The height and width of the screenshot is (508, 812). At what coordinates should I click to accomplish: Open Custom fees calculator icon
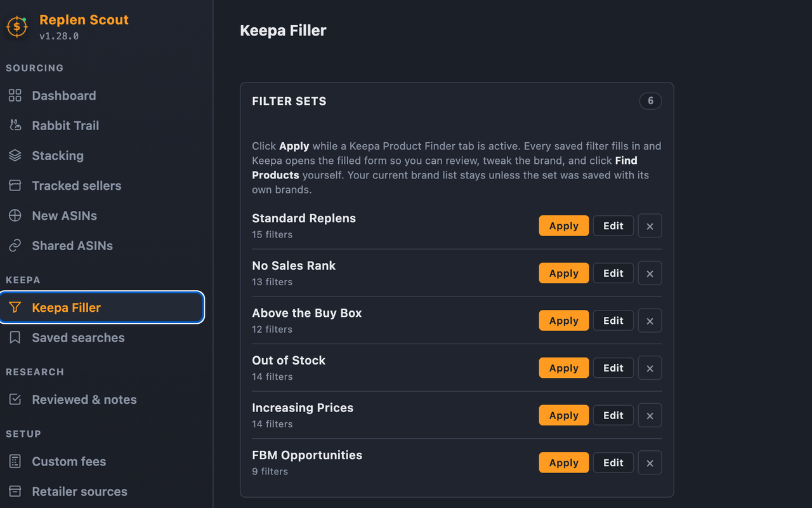pos(15,462)
